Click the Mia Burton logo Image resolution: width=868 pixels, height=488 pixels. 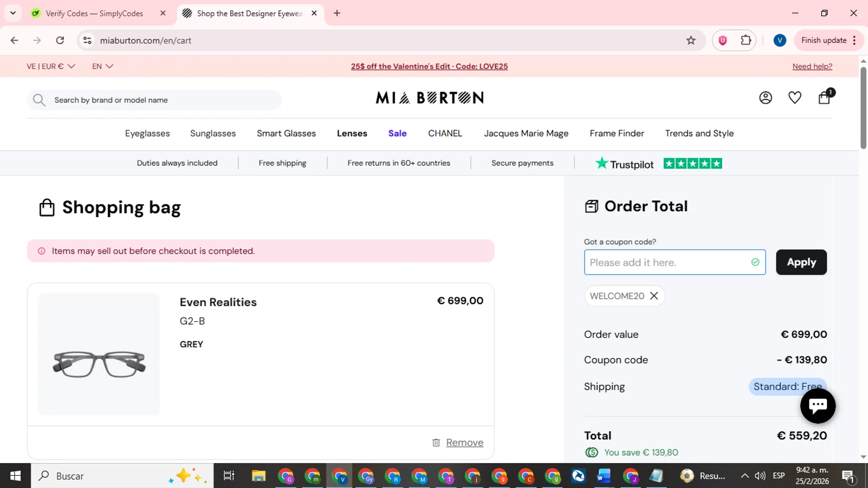point(429,98)
